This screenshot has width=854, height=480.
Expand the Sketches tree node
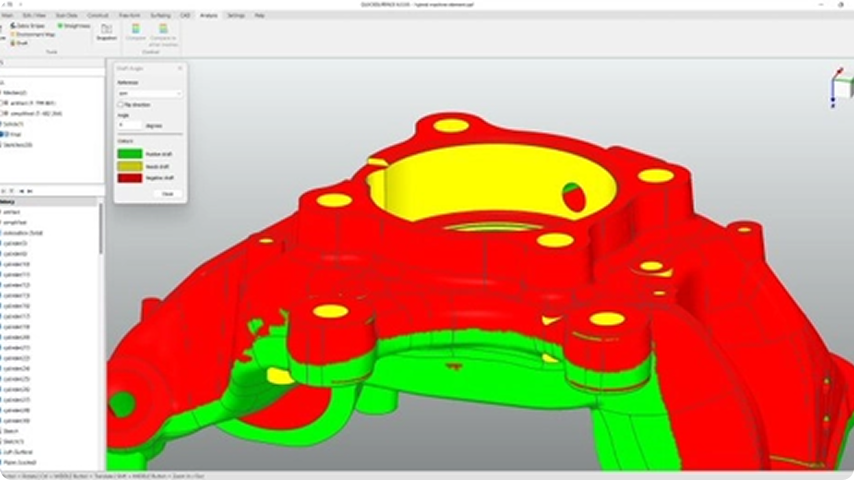(x=2, y=144)
